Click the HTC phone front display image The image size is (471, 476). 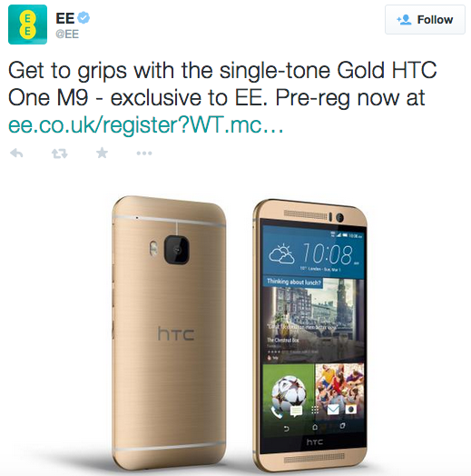pyautogui.click(x=310, y=335)
